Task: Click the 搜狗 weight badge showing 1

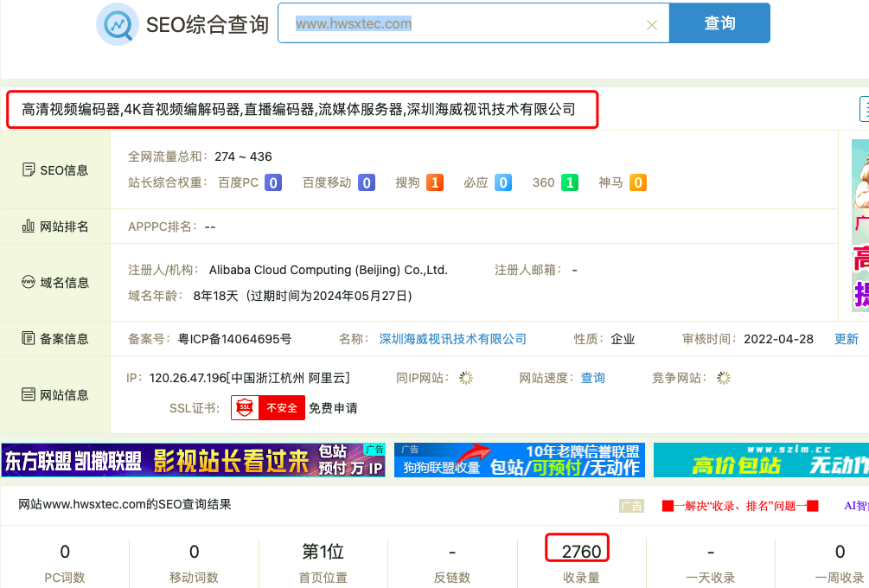Action: 435,182
